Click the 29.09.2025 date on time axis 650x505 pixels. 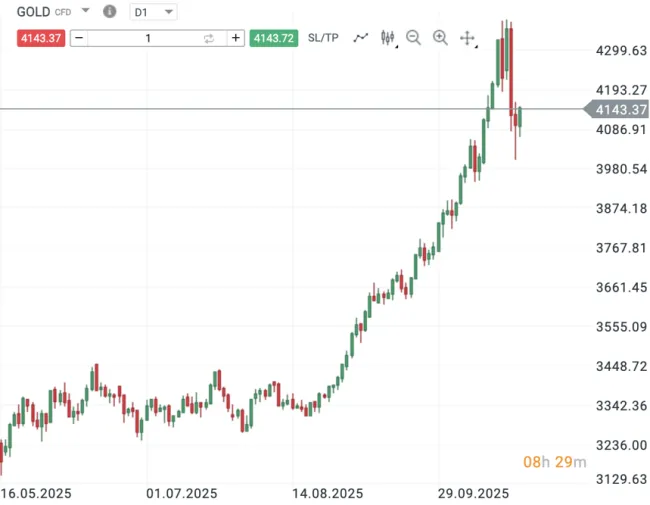pos(475,493)
